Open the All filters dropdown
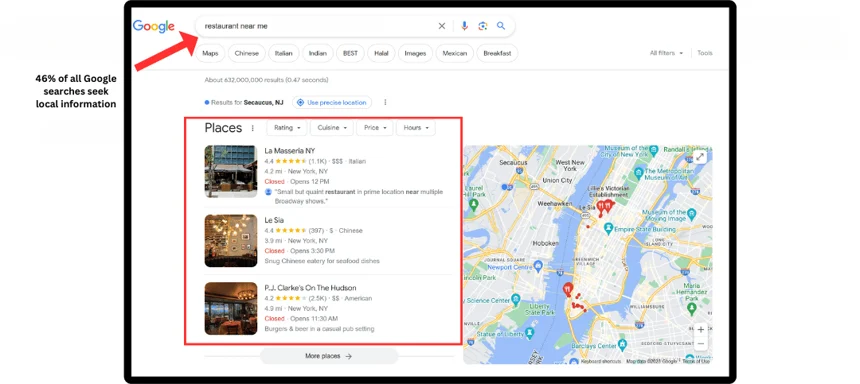The width and height of the screenshot is (860, 384). [666, 53]
